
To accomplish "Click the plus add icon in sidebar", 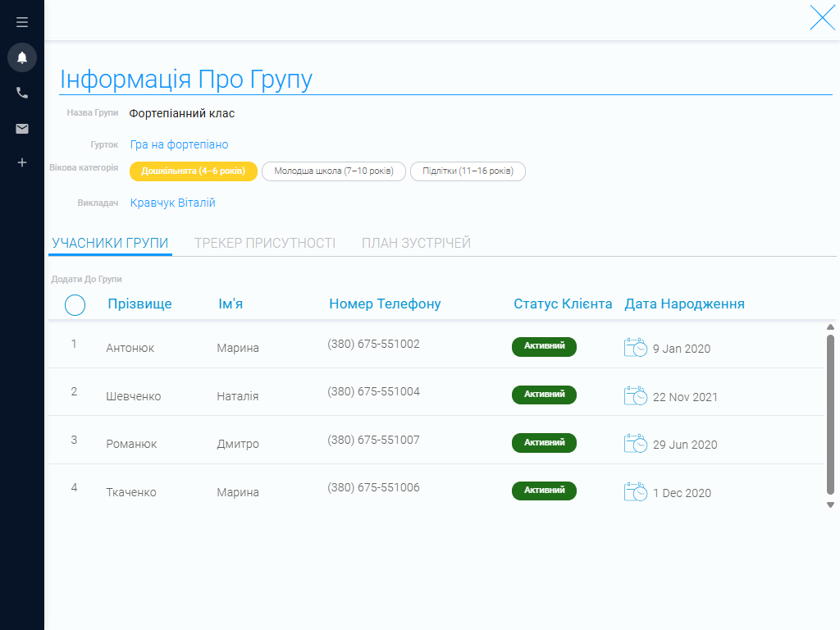I will click(x=22, y=162).
